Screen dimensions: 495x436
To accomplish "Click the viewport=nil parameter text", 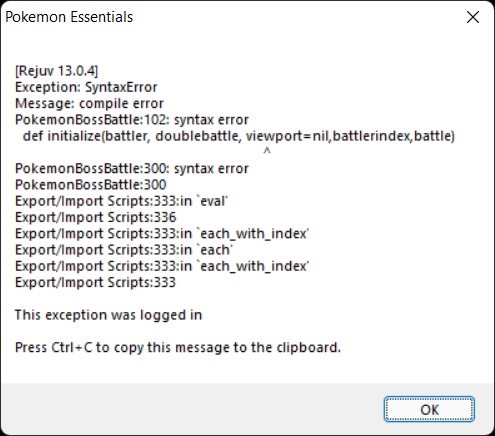I will click(288, 136).
